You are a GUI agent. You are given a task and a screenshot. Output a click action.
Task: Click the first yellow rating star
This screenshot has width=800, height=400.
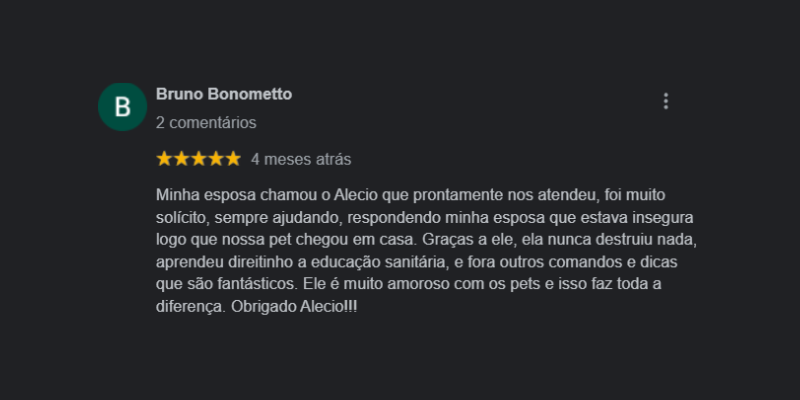pos(164,159)
